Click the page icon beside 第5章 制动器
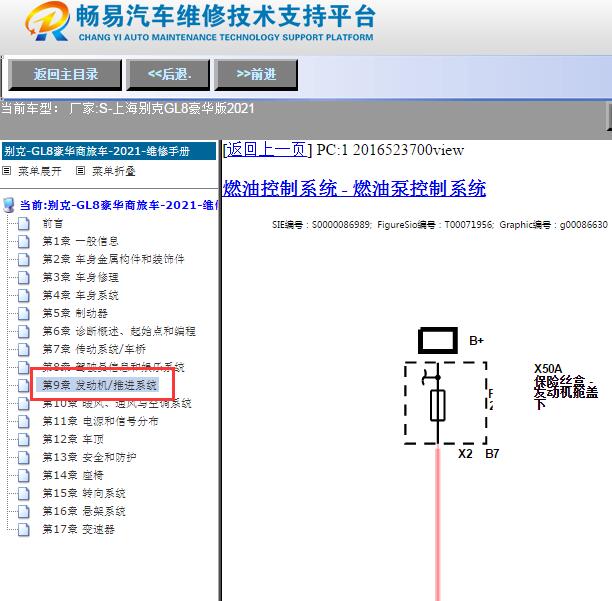This screenshot has width=612, height=601. click(x=24, y=313)
